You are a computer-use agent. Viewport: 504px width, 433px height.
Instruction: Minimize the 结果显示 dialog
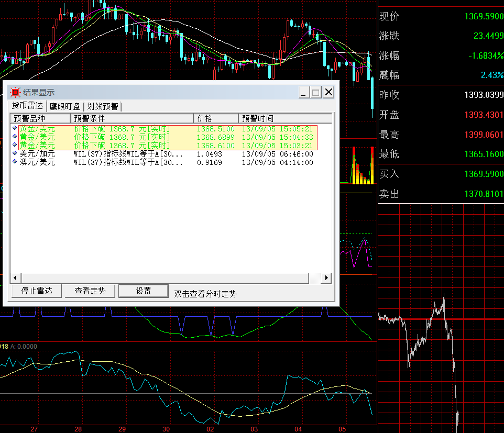pos(303,93)
